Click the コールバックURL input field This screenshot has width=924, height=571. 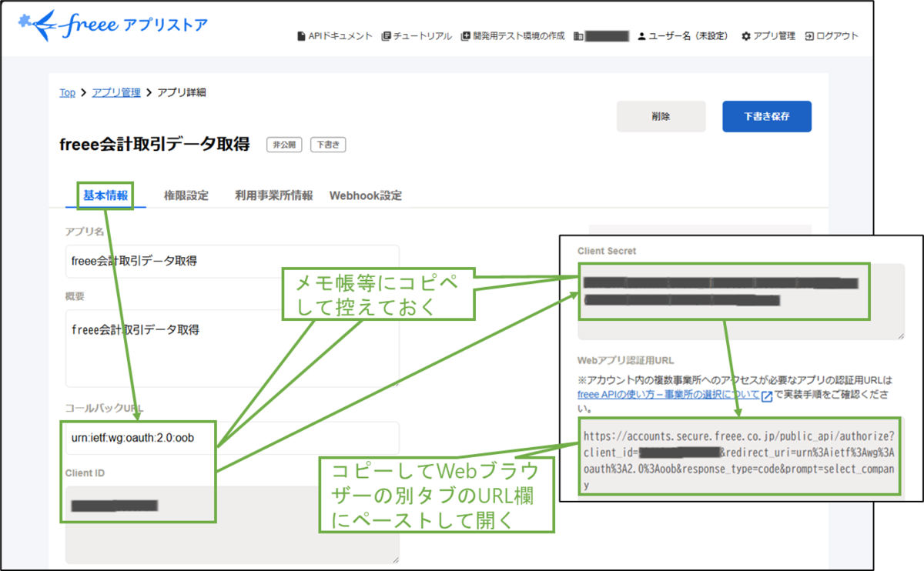coord(233,437)
